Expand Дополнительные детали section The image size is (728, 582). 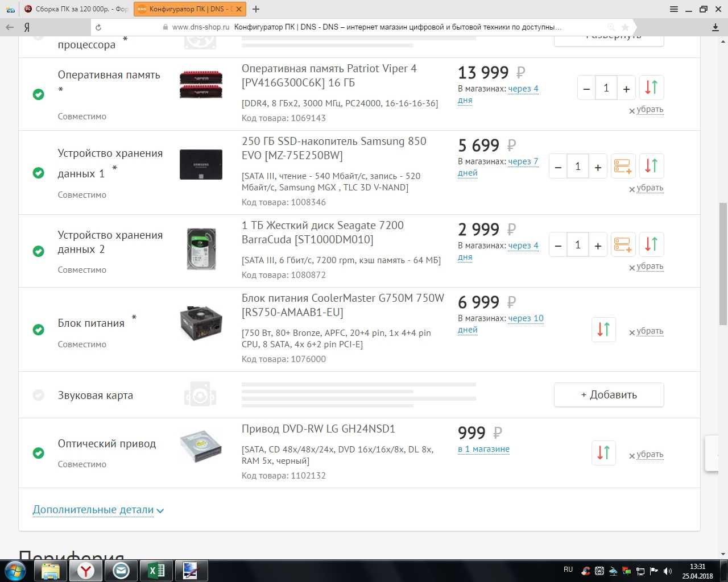pos(98,510)
